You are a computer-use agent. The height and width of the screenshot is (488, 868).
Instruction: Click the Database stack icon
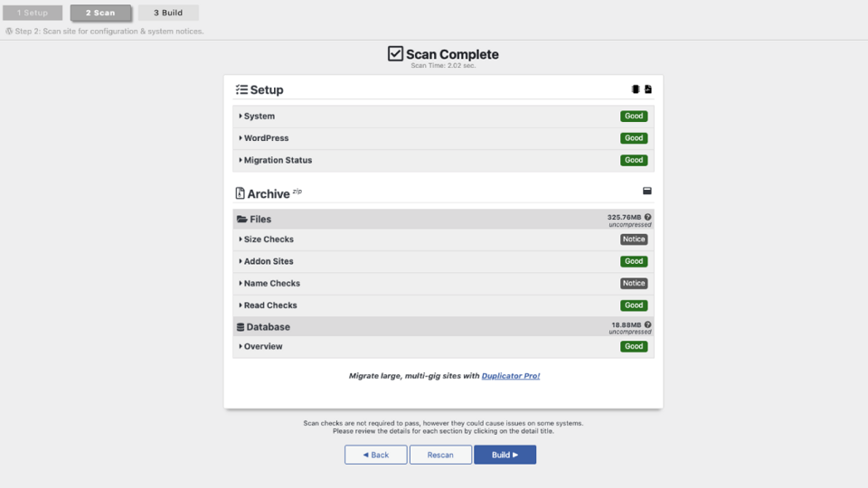[241, 327]
